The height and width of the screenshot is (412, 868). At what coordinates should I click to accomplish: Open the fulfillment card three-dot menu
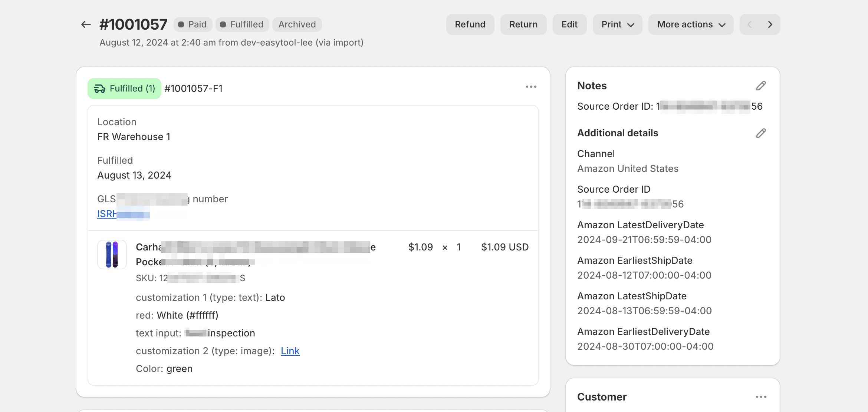click(531, 87)
